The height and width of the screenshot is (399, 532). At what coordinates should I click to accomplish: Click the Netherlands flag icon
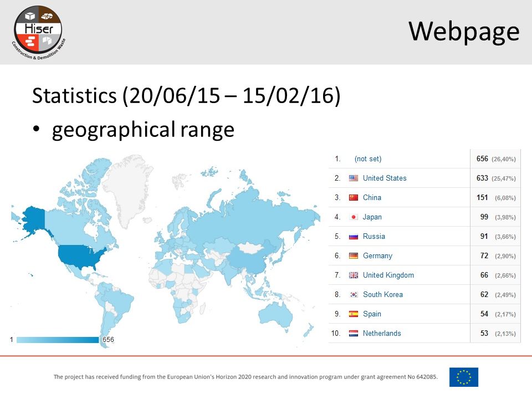click(x=354, y=333)
